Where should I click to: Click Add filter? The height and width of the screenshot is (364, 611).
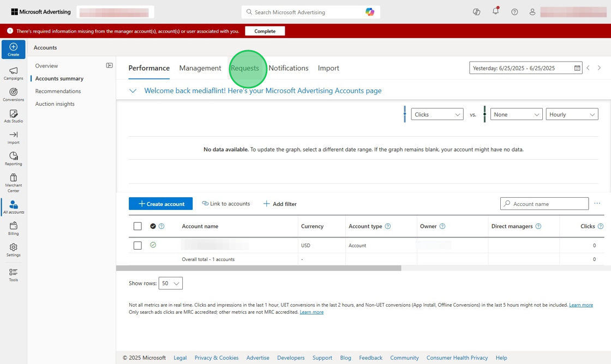[x=280, y=204]
